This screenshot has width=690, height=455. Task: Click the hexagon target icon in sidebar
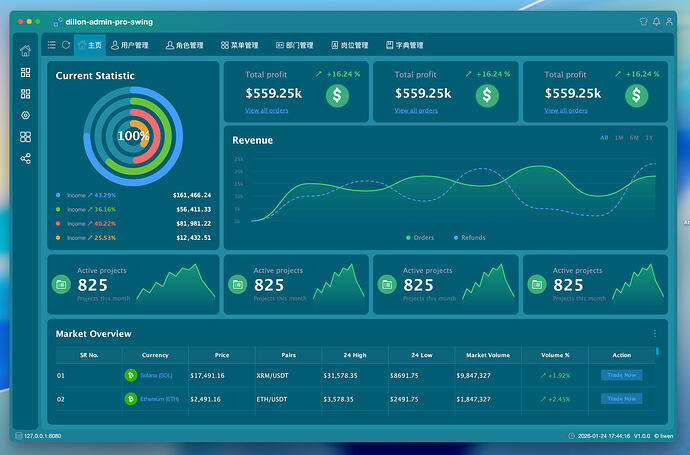pos(26,115)
